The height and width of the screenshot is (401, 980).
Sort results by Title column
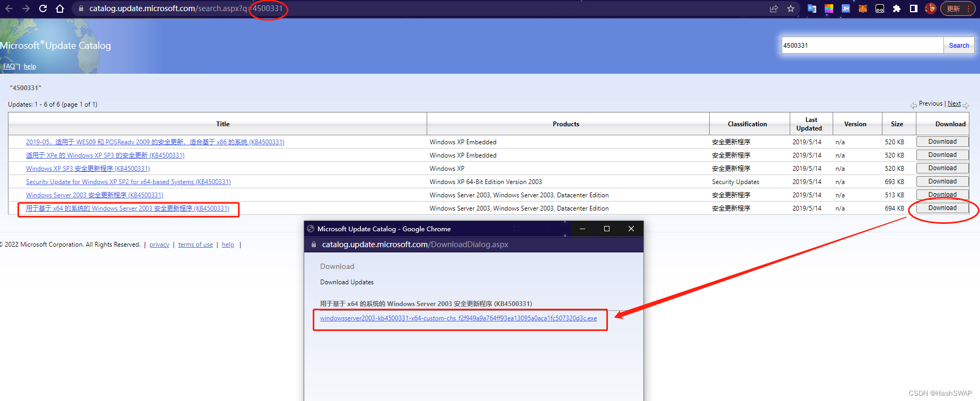[x=223, y=124]
